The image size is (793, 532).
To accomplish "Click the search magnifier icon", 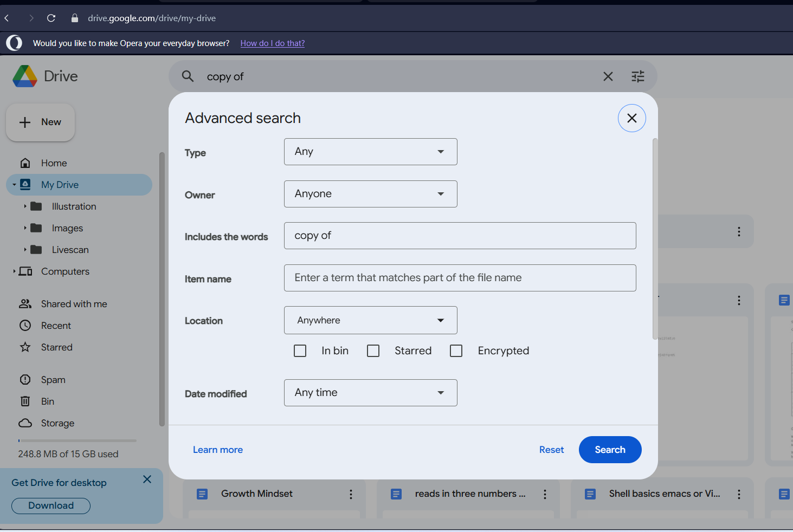I will click(x=188, y=76).
